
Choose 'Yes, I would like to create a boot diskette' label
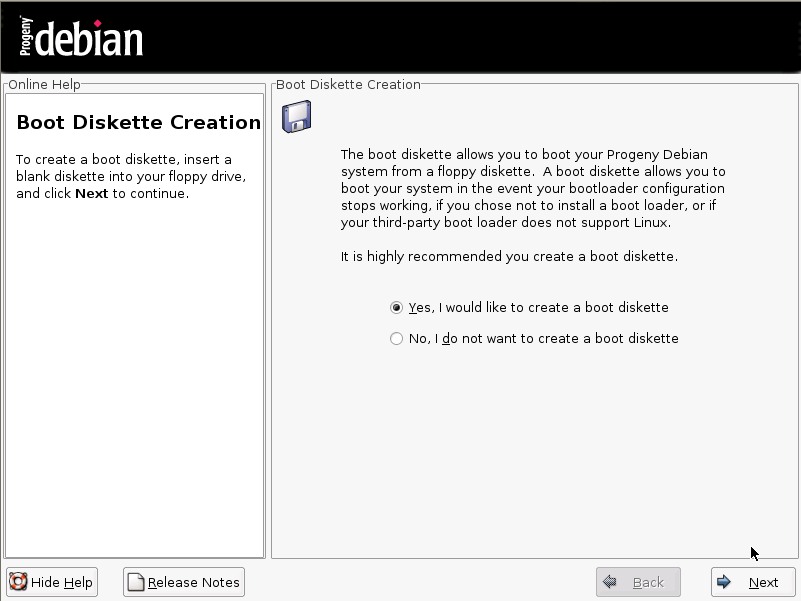(x=538, y=308)
